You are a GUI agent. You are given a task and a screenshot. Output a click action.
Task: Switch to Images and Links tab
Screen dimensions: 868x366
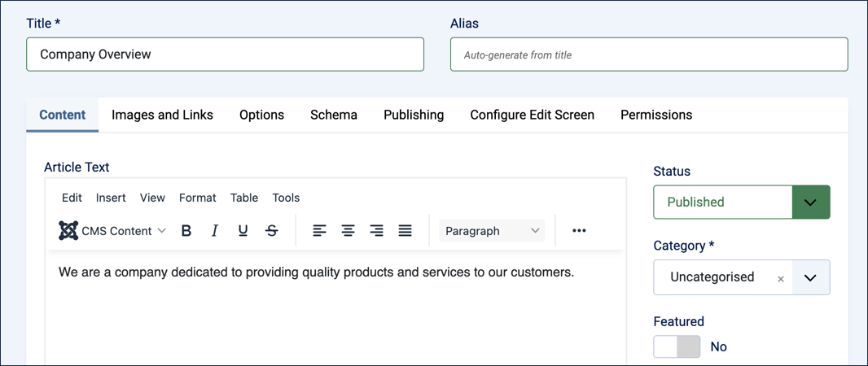tap(162, 115)
